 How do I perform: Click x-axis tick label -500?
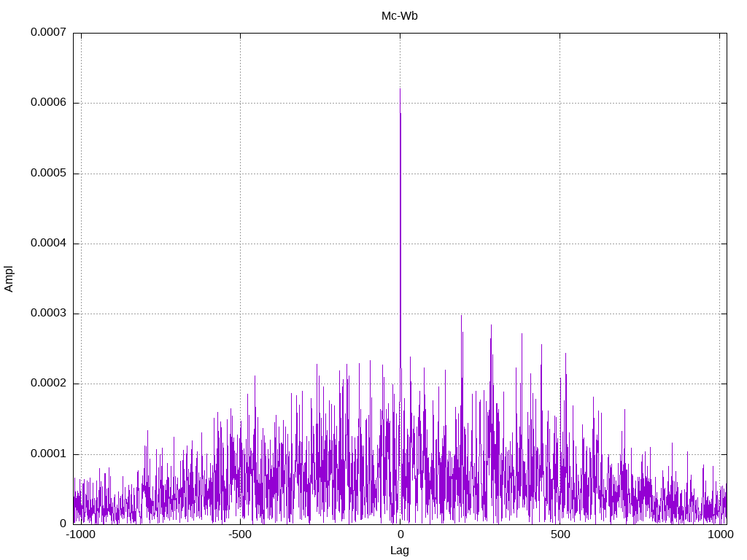pyautogui.click(x=239, y=534)
